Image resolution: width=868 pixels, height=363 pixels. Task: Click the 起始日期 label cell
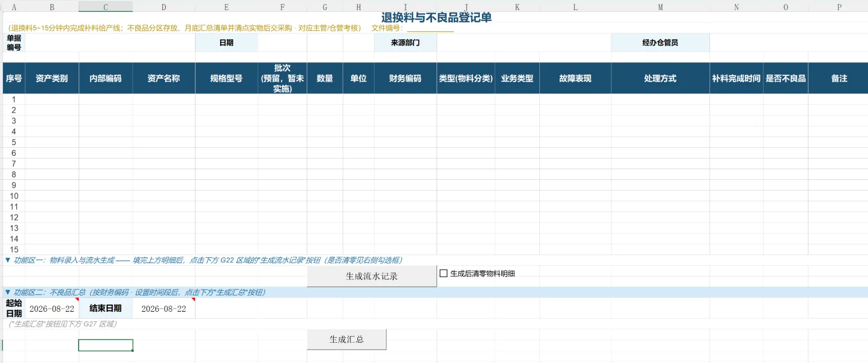tap(14, 308)
